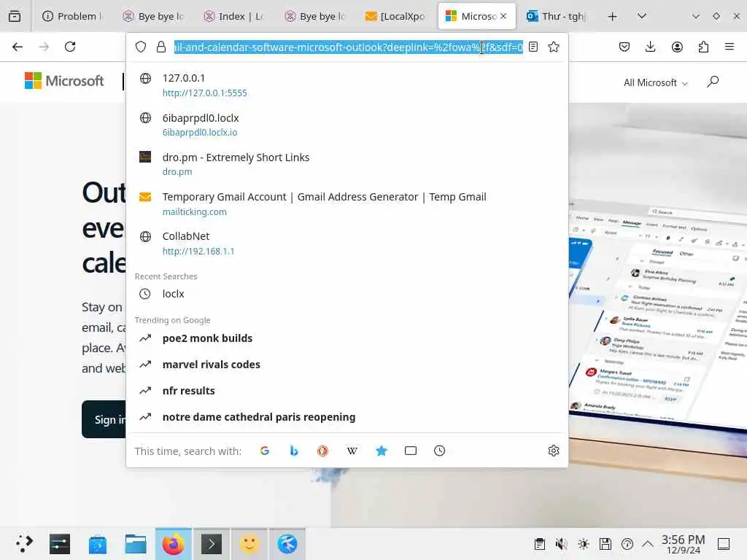The width and height of the screenshot is (747, 560).
Task: Search this time with Bing
Action: coord(294,451)
